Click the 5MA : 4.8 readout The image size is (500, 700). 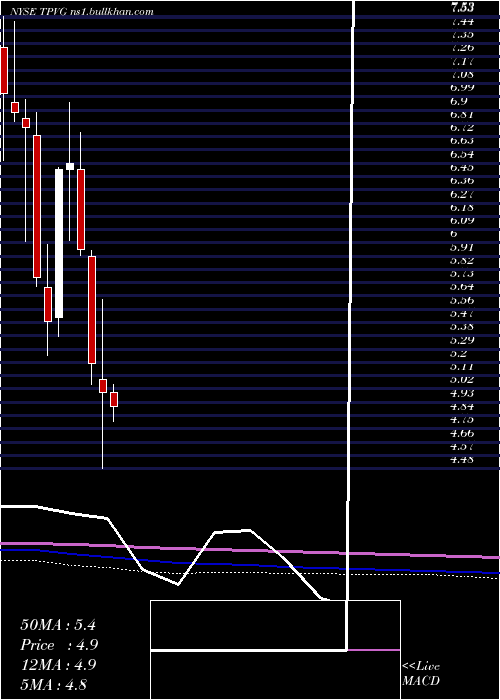[x=55, y=684]
